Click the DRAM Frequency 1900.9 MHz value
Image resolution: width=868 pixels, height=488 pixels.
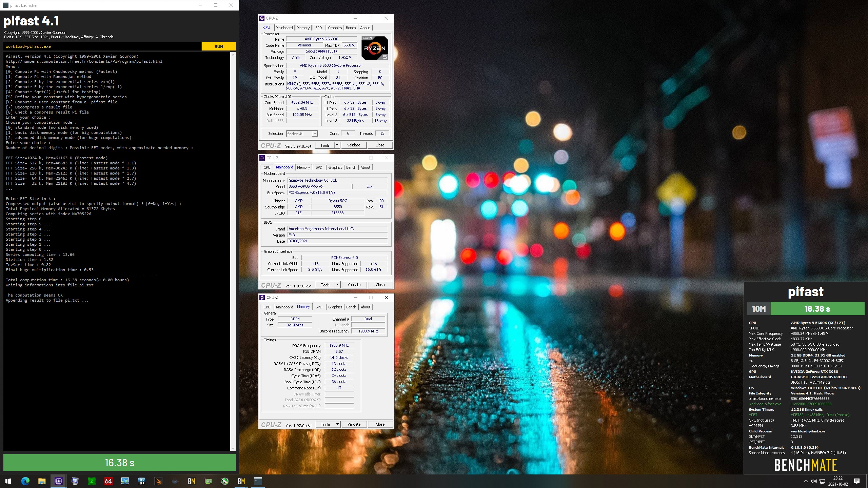click(339, 345)
